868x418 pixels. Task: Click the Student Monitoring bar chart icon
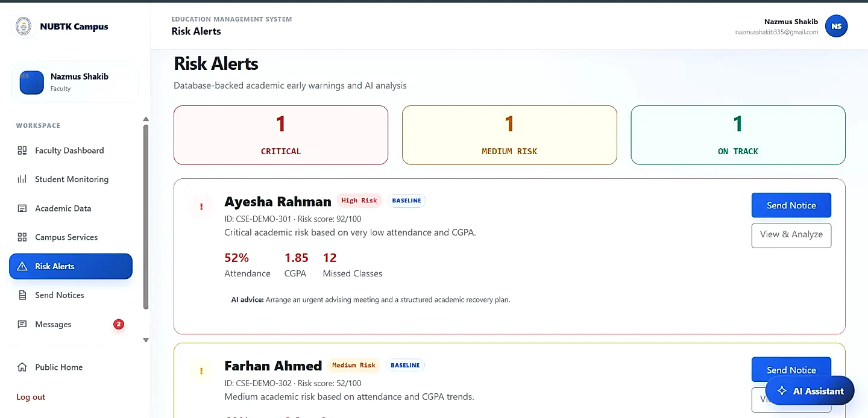[22, 179]
